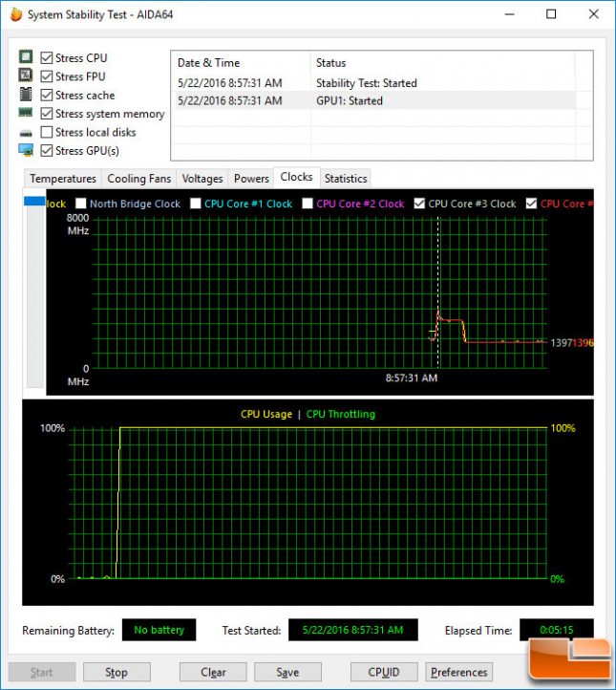The image size is (616, 690).
Task: Click the AIDA64 flame icon in title bar
Action: (x=16, y=14)
